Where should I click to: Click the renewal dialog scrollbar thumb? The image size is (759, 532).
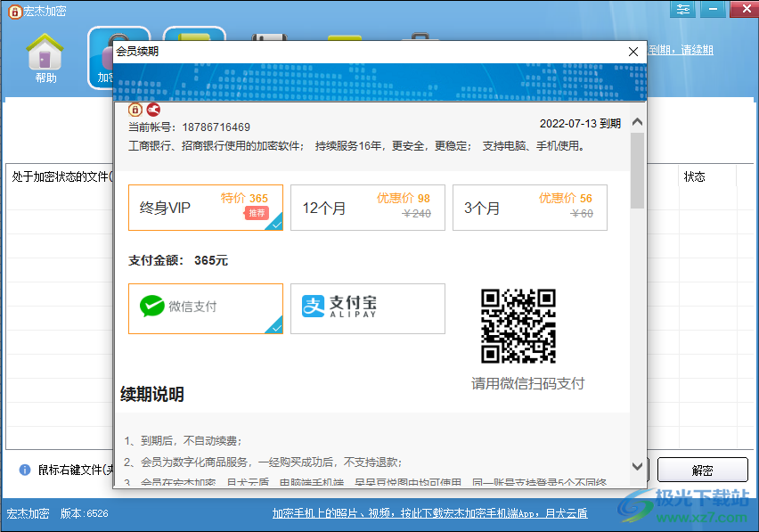(x=638, y=170)
